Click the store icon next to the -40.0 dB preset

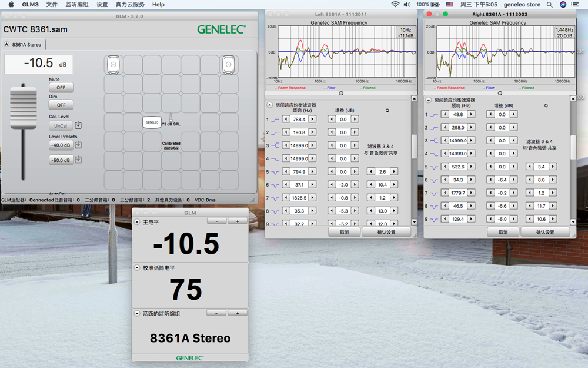click(x=78, y=145)
